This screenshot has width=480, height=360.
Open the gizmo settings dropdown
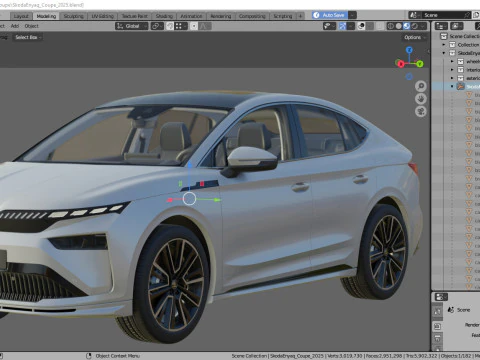[x=351, y=26]
